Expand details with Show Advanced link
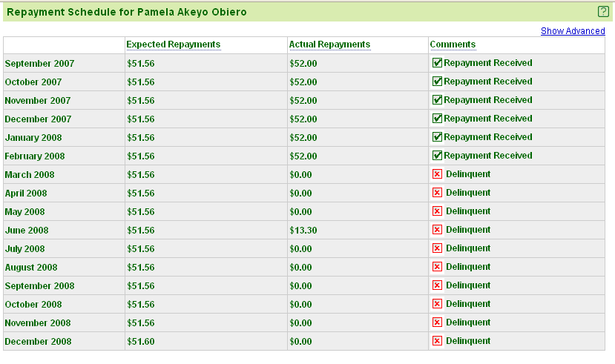The height and width of the screenshot is (364, 615). click(x=573, y=31)
